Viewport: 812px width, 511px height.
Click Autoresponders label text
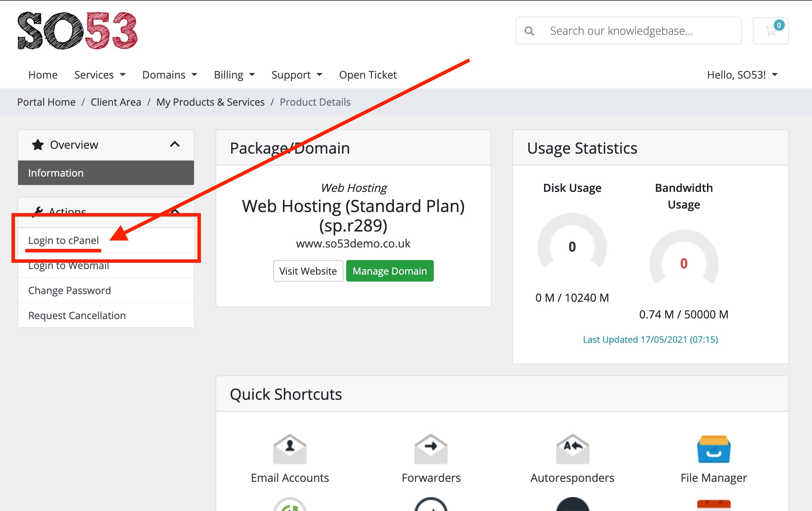[573, 478]
